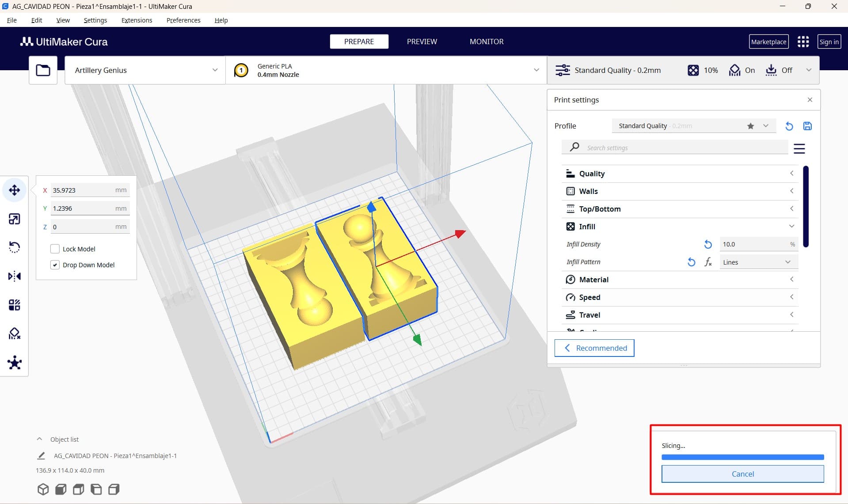The image size is (848, 504).
Task: Switch to the PREVIEW stage
Action: [422, 42]
